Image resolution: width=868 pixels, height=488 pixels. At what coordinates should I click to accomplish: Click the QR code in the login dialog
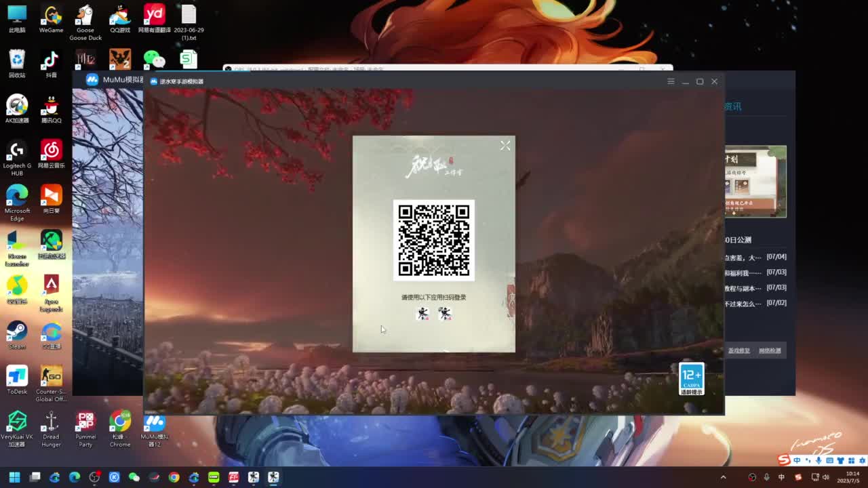434,240
